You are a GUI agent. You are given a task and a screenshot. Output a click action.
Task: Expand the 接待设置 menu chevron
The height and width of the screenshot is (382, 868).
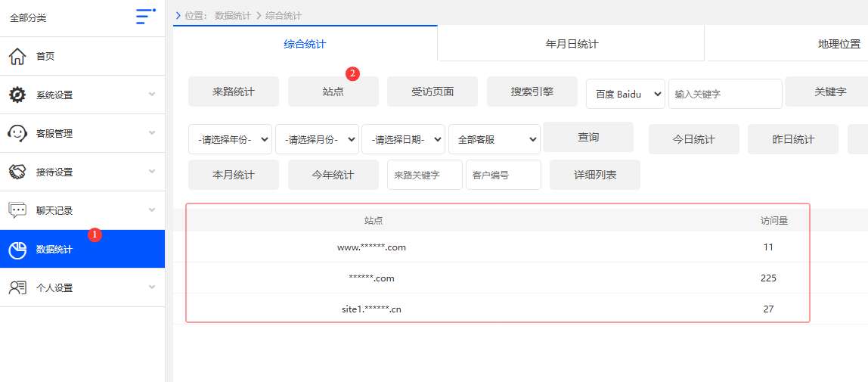(152, 172)
